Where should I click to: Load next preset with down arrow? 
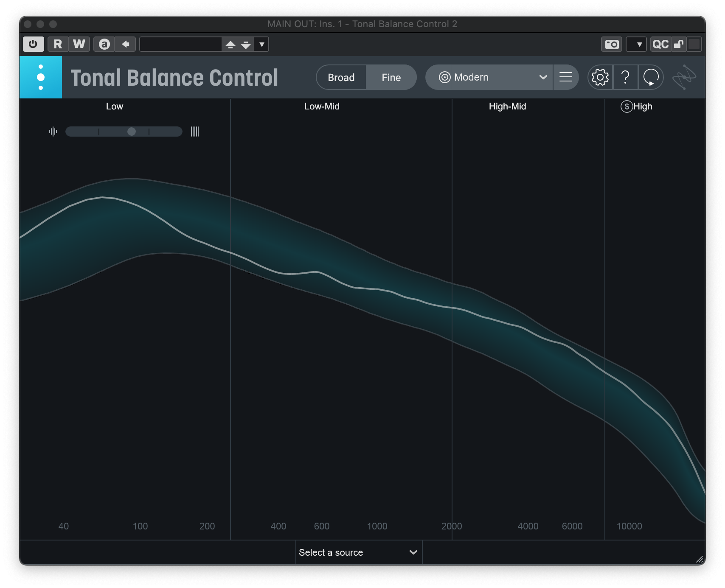click(246, 44)
